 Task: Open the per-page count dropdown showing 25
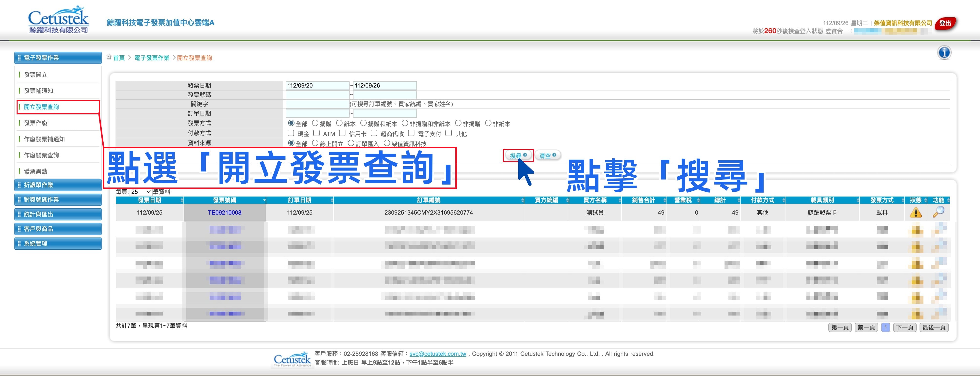coord(141,192)
